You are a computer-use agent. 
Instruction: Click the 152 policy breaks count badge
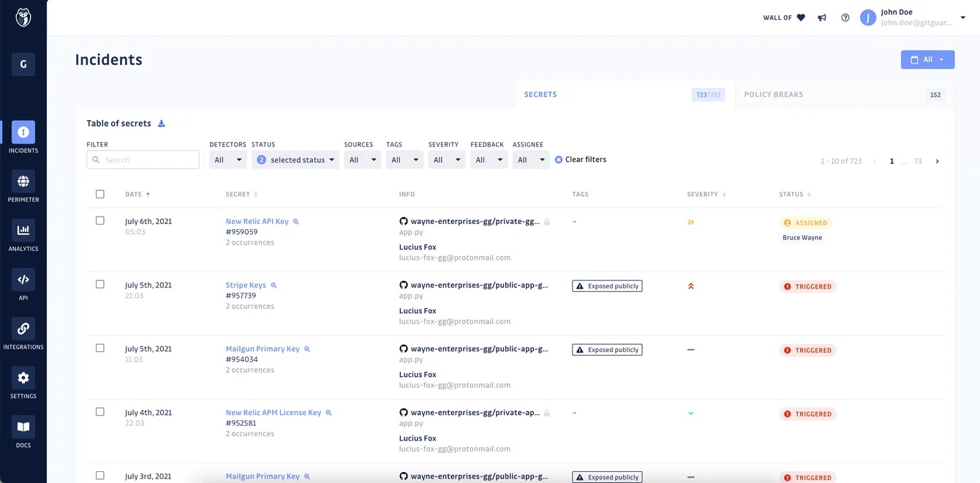[x=935, y=94]
